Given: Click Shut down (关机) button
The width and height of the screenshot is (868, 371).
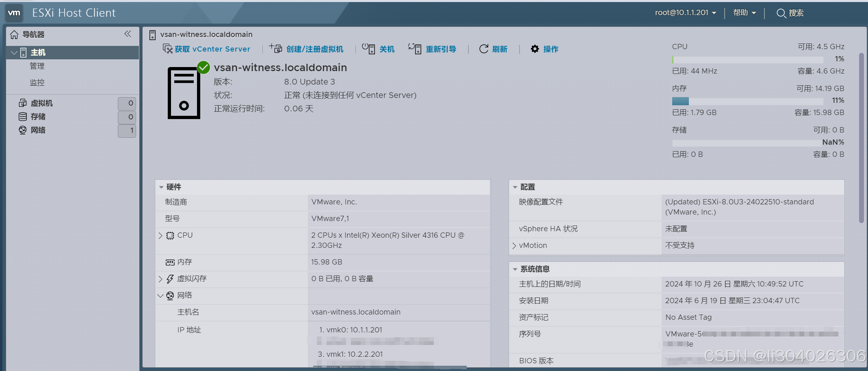Looking at the screenshot, I should pos(378,49).
